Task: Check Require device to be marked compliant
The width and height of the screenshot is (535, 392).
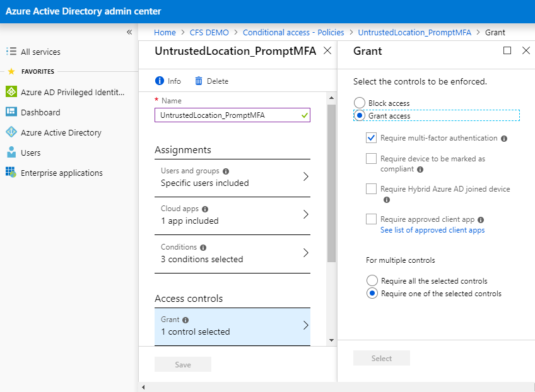Action: [371, 159]
